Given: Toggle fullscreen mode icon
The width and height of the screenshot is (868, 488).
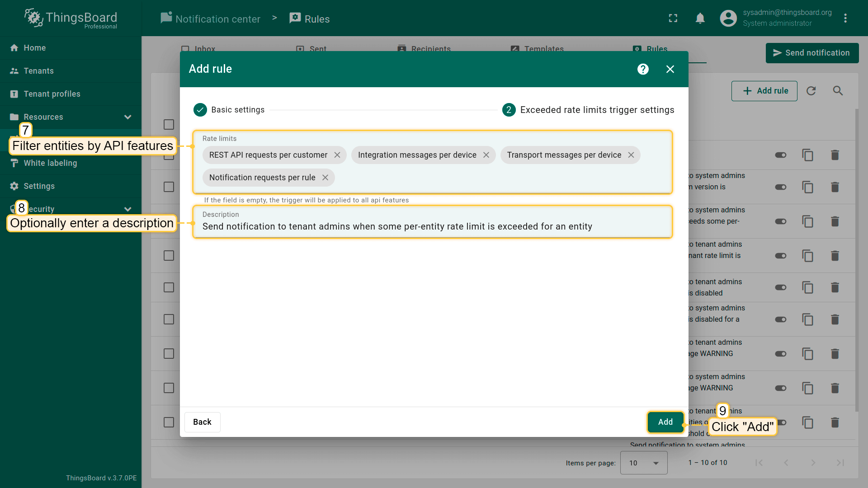Looking at the screenshot, I should [673, 19].
